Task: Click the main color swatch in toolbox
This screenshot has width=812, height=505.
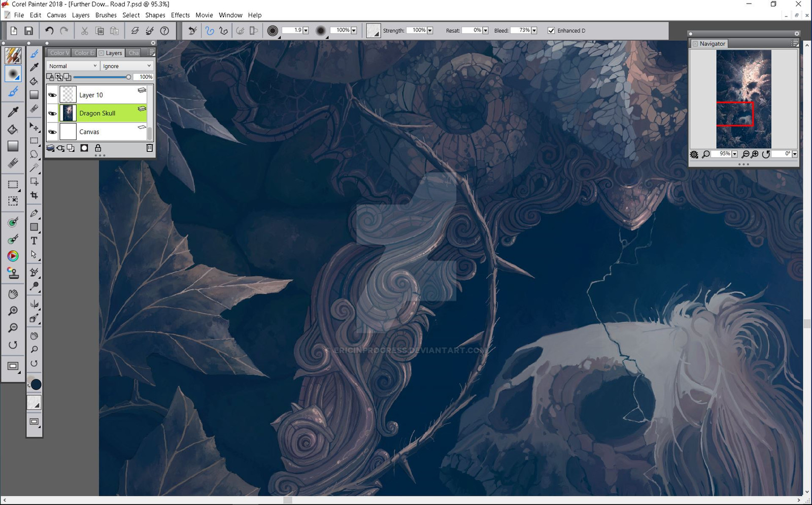Action: point(36,384)
